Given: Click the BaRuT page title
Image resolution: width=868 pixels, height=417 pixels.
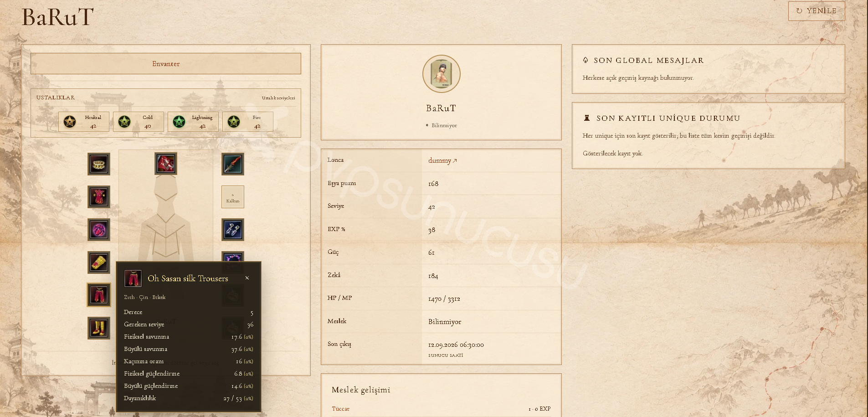Looking at the screenshot, I should (x=58, y=17).
